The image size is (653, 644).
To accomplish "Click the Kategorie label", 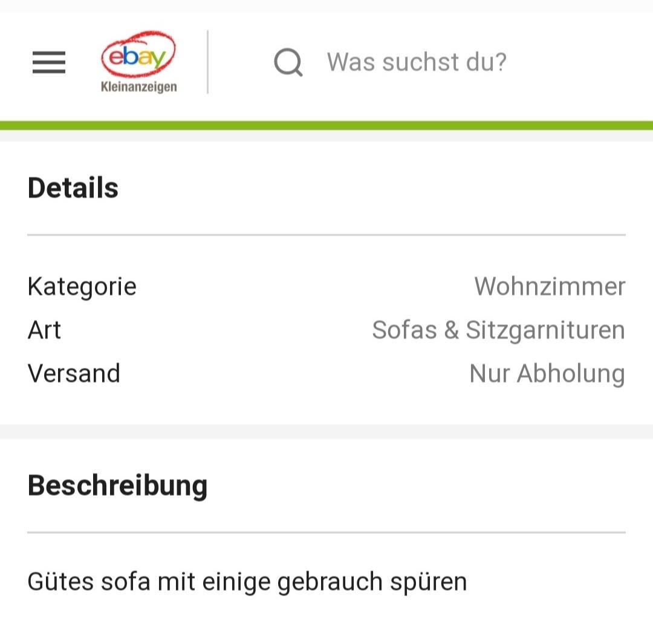I will pyautogui.click(x=82, y=287).
